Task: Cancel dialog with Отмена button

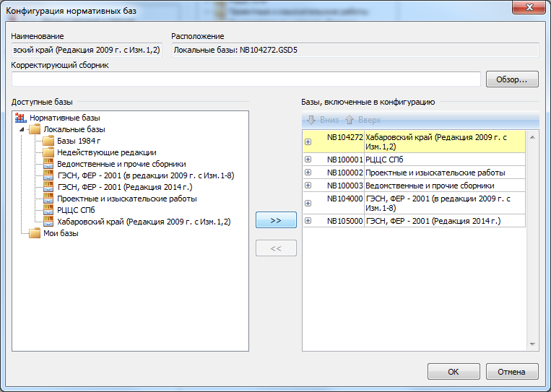Action: pos(512,372)
